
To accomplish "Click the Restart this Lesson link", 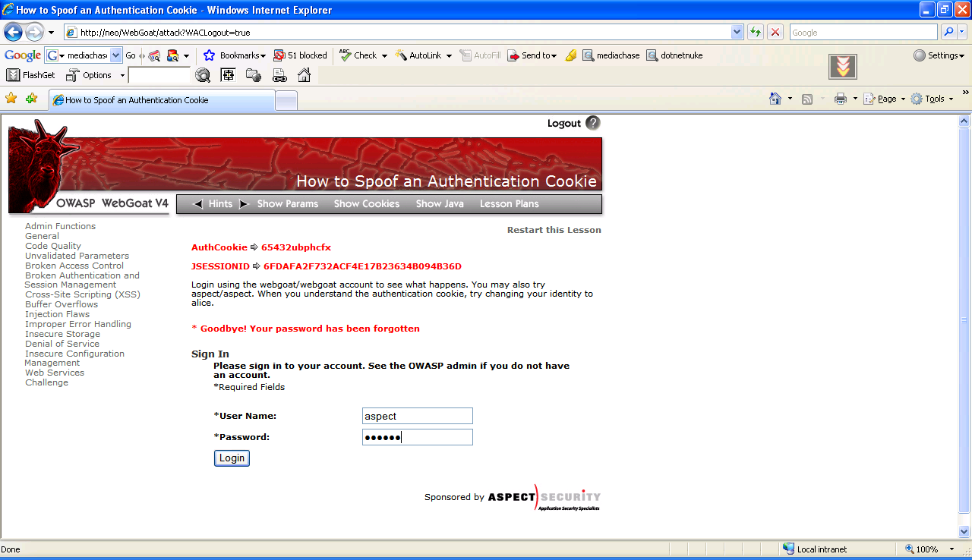I will coord(554,230).
